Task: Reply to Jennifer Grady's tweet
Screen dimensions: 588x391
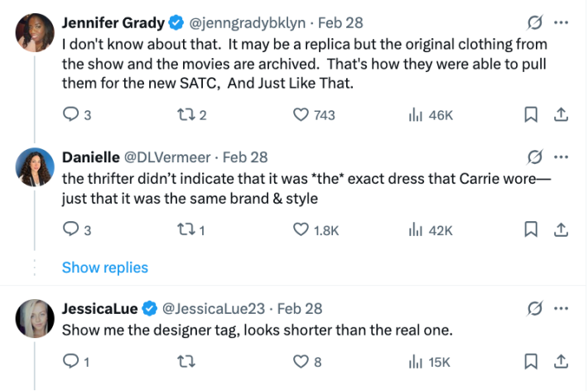Action: coord(70,115)
